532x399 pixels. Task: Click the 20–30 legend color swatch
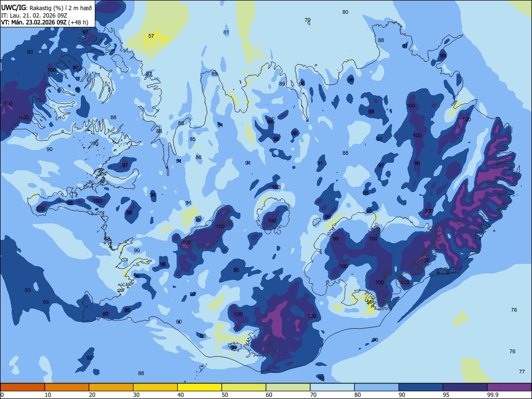pos(111,387)
